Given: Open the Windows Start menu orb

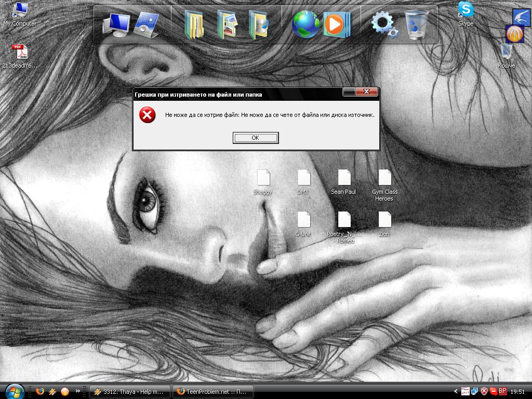Looking at the screenshot, I should (x=14, y=392).
